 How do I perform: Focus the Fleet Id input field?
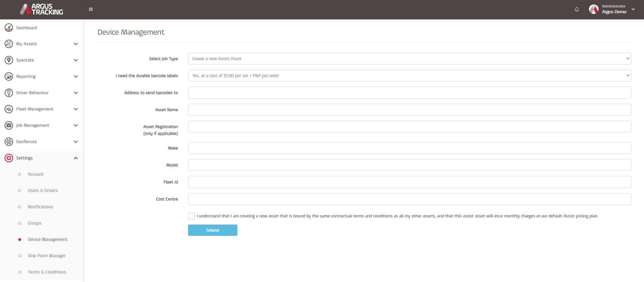409,182
